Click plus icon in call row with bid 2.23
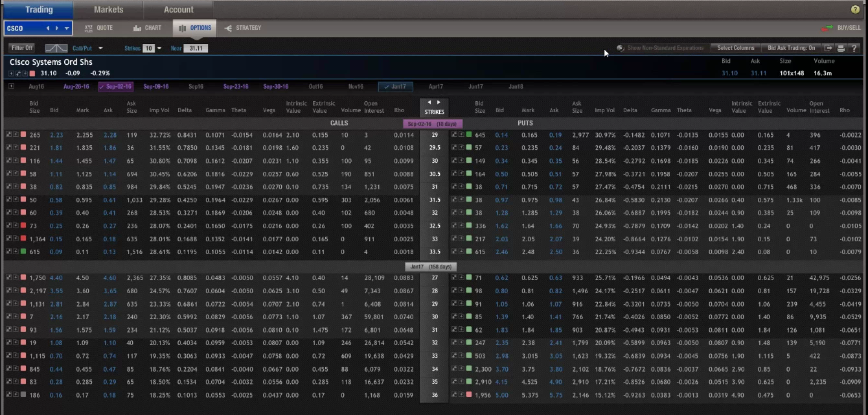The height and width of the screenshot is (415, 868). (16, 135)
